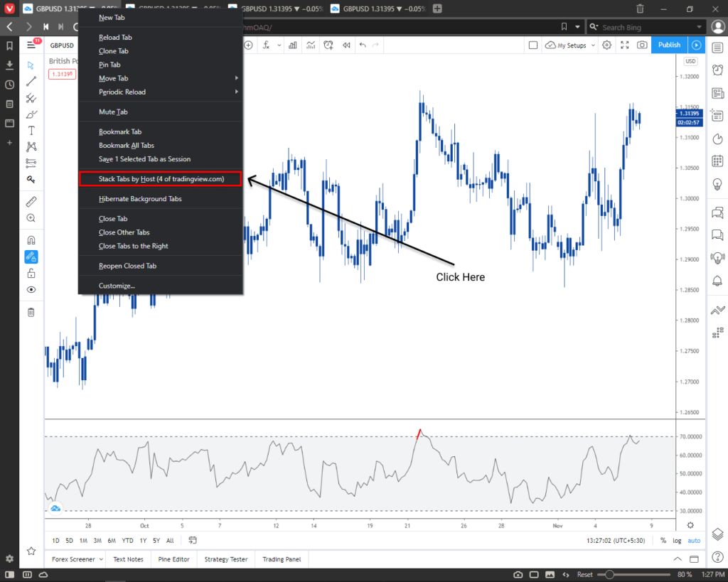The image size is (728, 582).
Task: Take a chart snapshot with camera icon
Action: [x=642, y=45]
